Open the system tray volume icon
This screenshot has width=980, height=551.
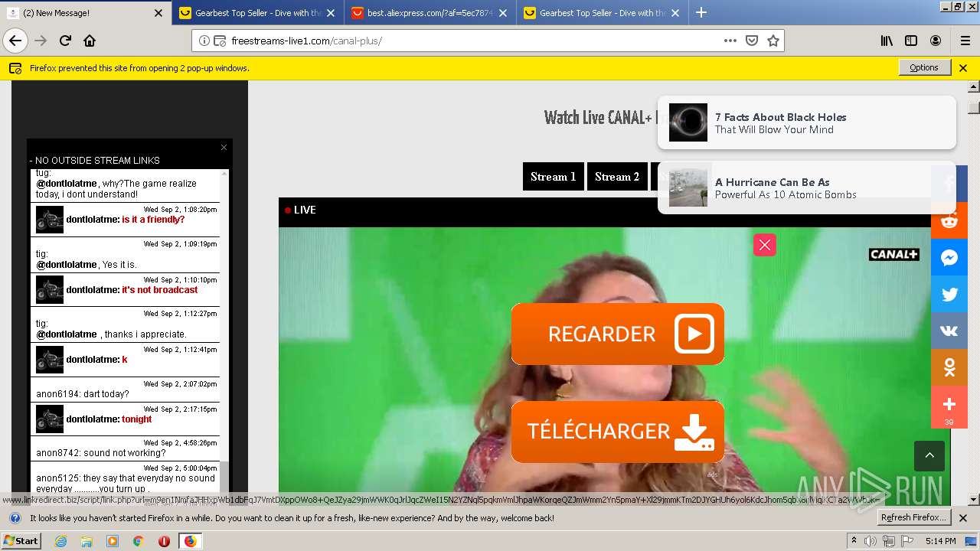coord(871,541)
